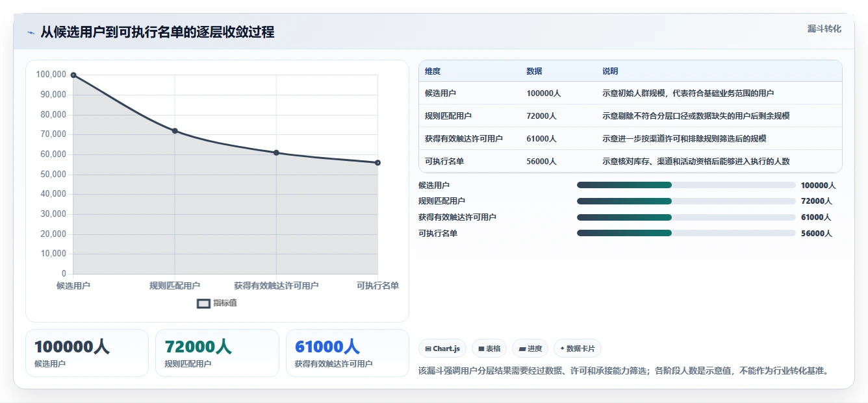The image size is (868, 403).
Task: Click the 可执行名单 progress bar
Action: 686,234
